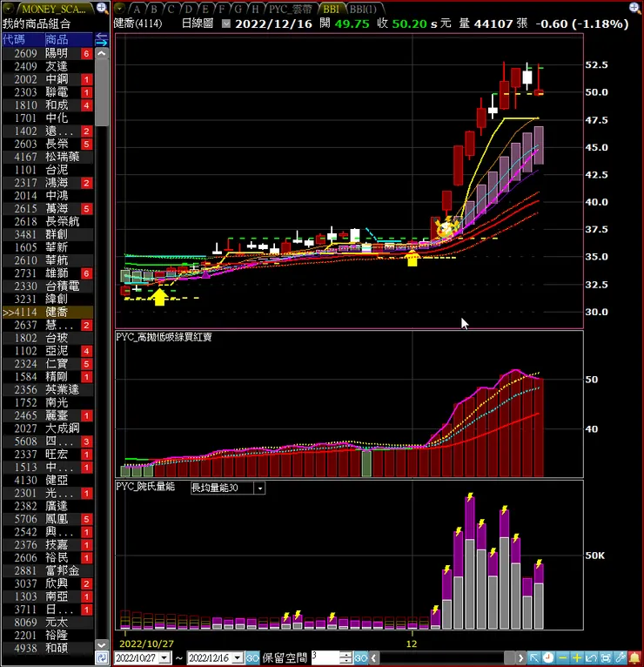Select stock 3231 緯創 in list

pos(48,299)
